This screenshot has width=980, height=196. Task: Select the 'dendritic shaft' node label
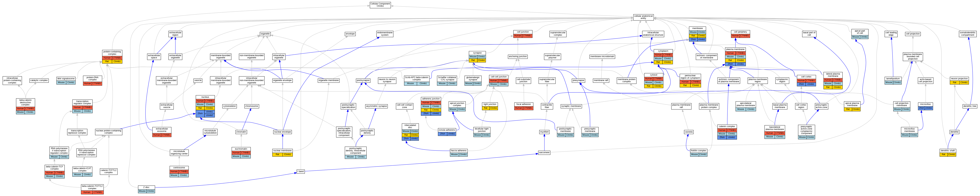point(948,151)
